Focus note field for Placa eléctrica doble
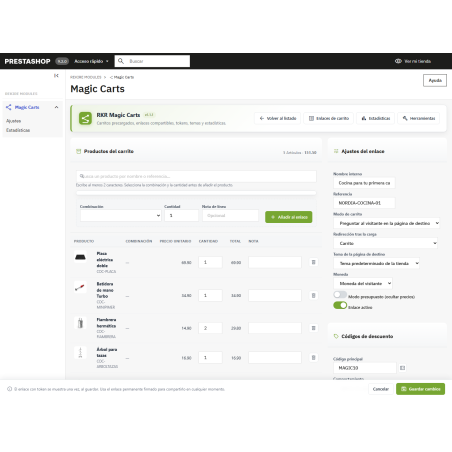The height and width of the screenshot is (452, 452). click(275, 262)
